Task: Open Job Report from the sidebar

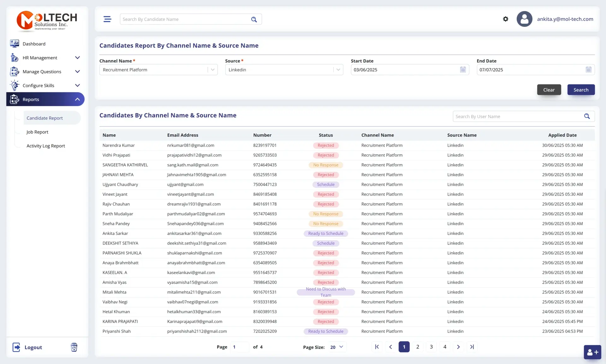Action: point(37,132)
